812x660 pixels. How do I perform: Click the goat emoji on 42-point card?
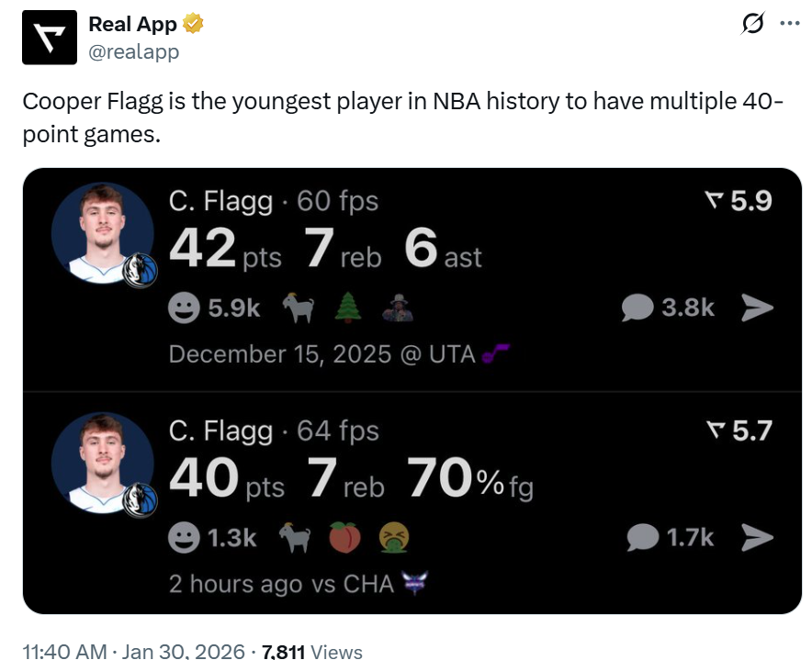(x=297, y=309)
